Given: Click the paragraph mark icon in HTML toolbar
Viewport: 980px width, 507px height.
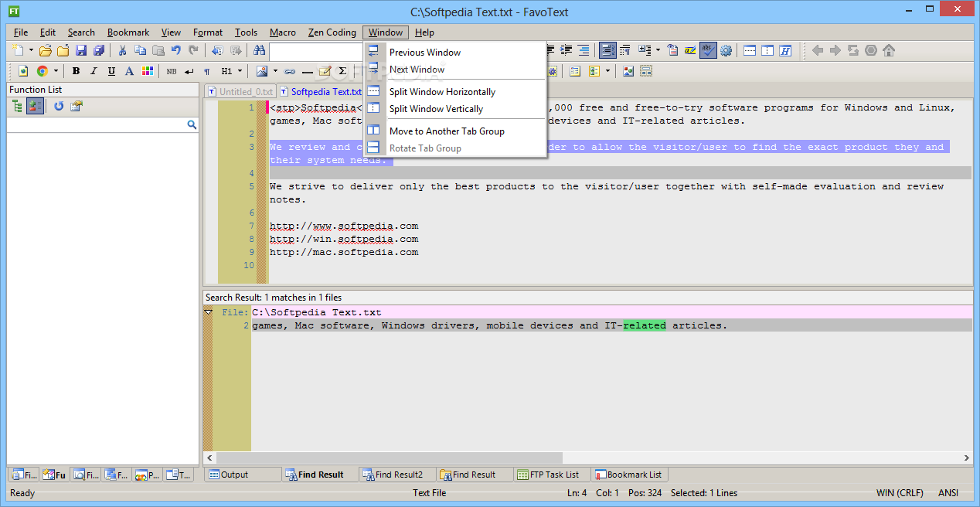Looking at the screenshot, I should (207, 71).
